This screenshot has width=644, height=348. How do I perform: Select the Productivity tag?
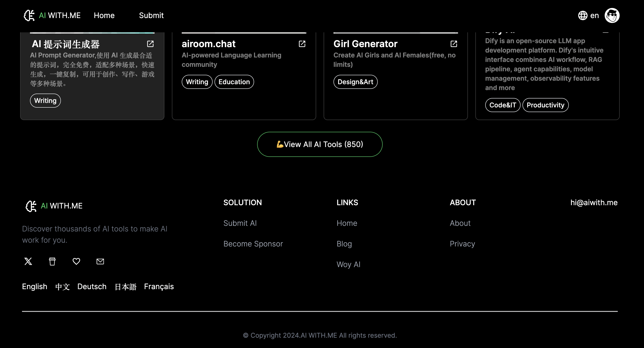click(x=545, y=105)
